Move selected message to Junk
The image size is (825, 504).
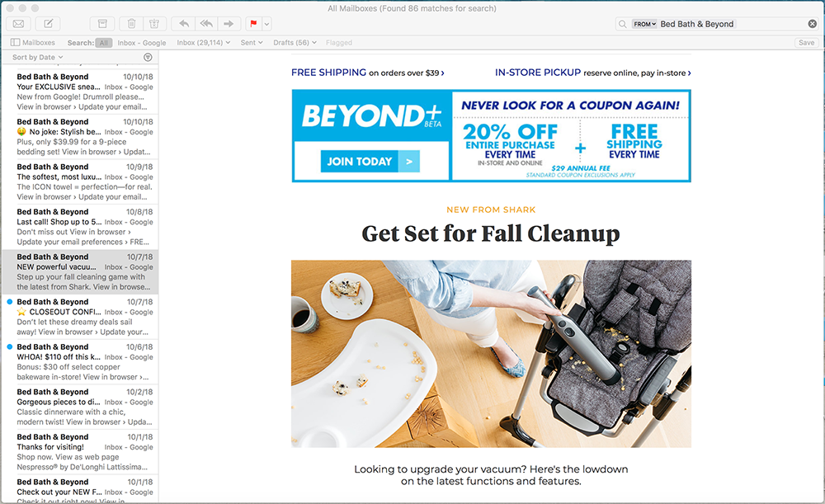[x=155, y=24]
